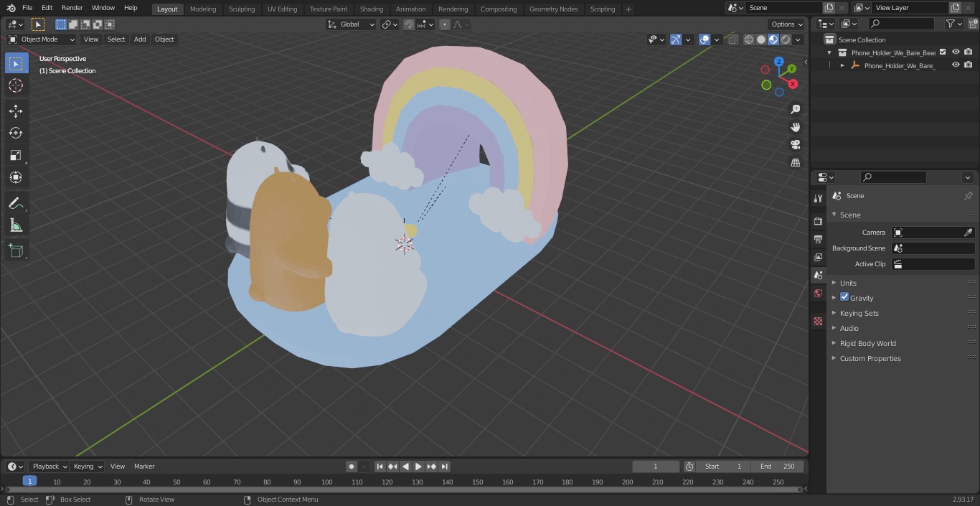Open the World properties tab
The height and width of the screenshot is (506, 980).
point(818,293)
